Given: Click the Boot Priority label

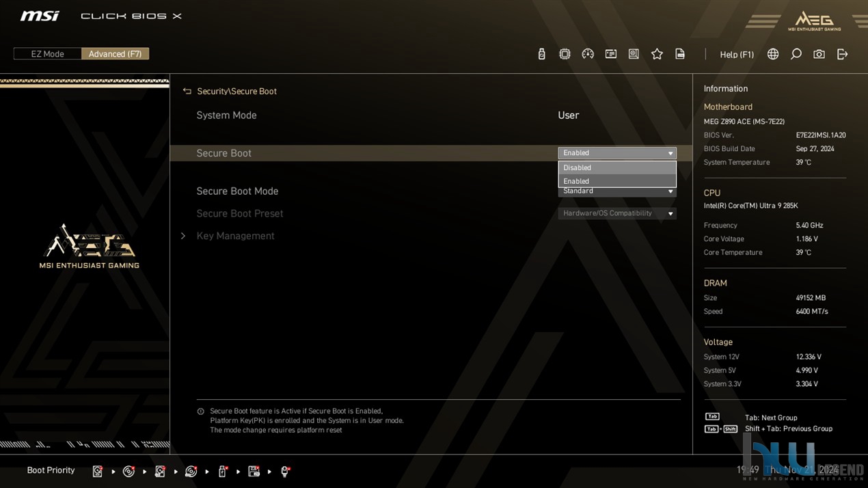Looking at the screenshot, I should [51, 470].
